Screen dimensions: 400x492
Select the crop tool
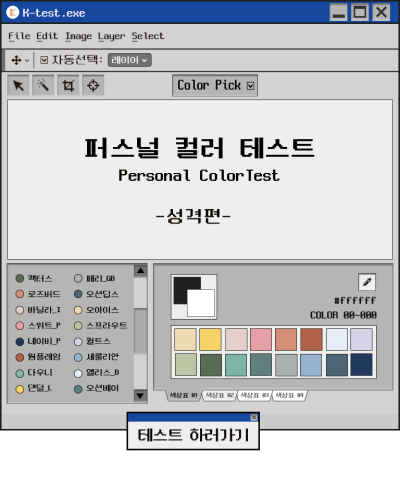click(x=68, y=86)
